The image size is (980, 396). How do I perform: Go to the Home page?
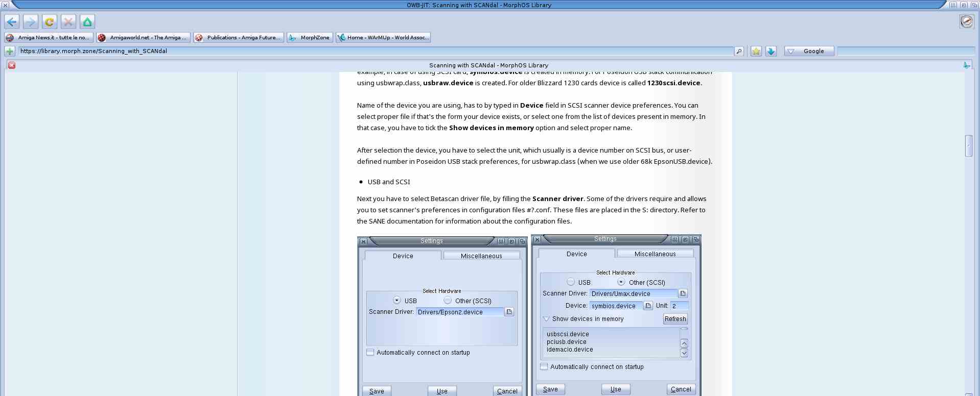click(87, 22)
